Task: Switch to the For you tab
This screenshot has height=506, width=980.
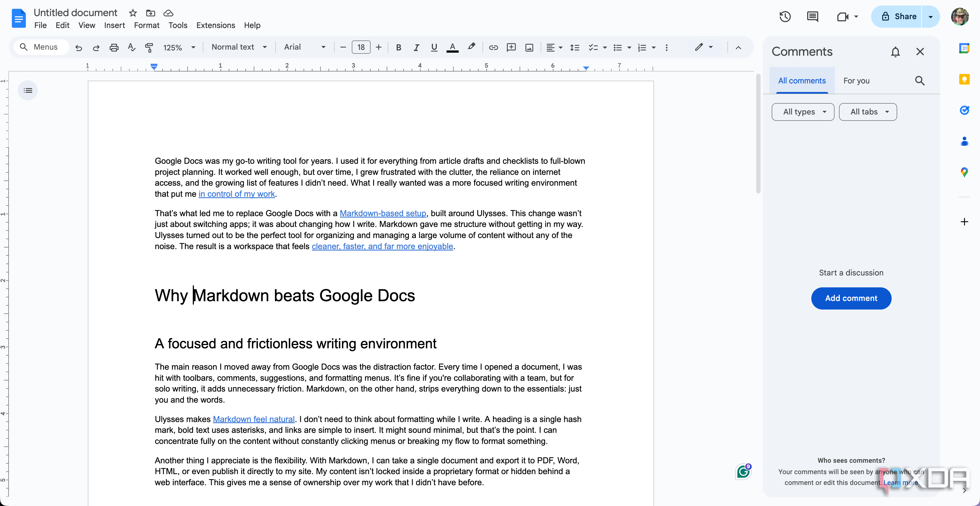Action: pyautogui.click(x=856, y=81)
